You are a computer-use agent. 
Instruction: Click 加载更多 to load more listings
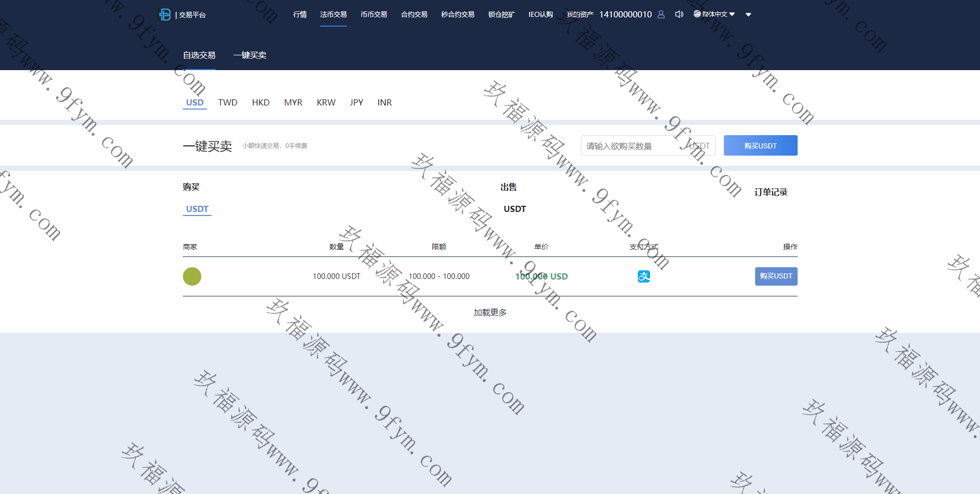coord(490,313)
